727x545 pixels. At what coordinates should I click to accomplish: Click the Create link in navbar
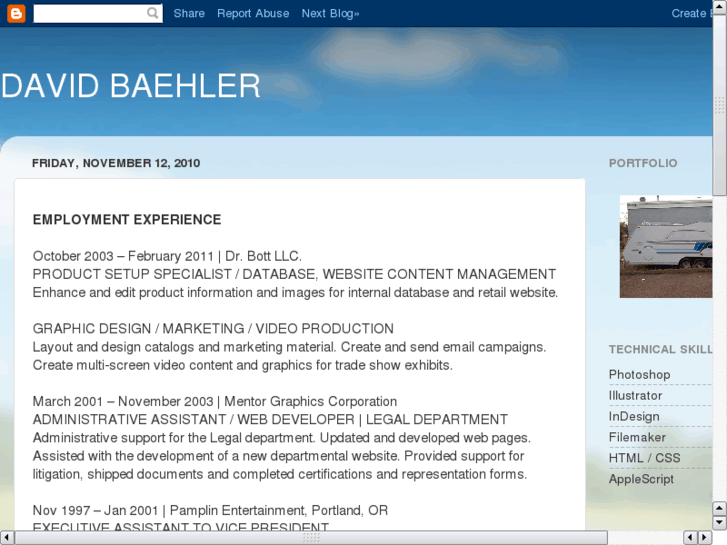(691, 13)
